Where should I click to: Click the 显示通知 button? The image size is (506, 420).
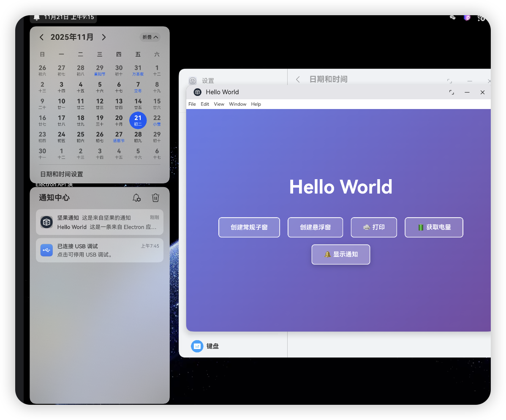(340, 254)
